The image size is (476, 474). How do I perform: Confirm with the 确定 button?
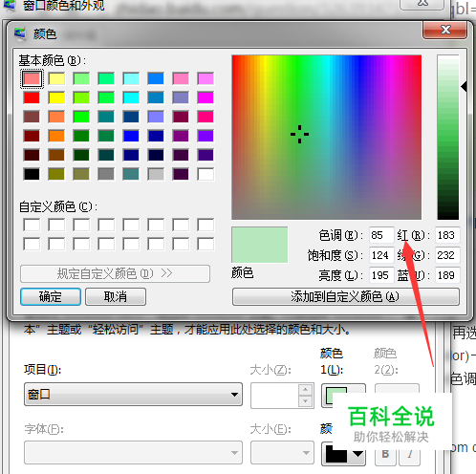(51, 297)
